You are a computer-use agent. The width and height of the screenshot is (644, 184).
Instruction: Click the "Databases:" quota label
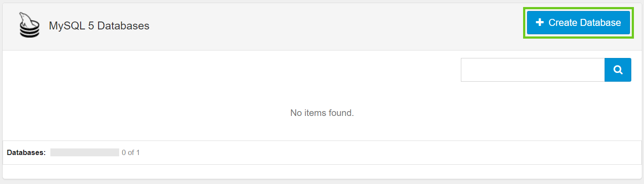click(26, 153)
